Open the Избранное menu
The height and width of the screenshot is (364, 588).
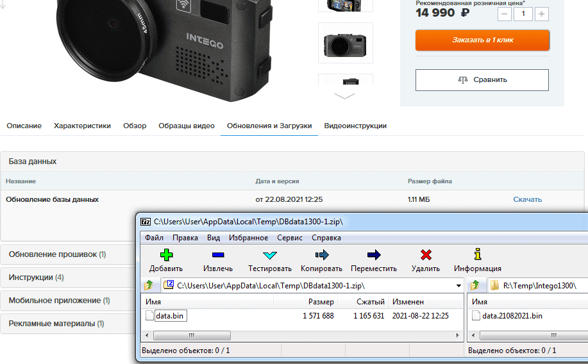(248, 238)
